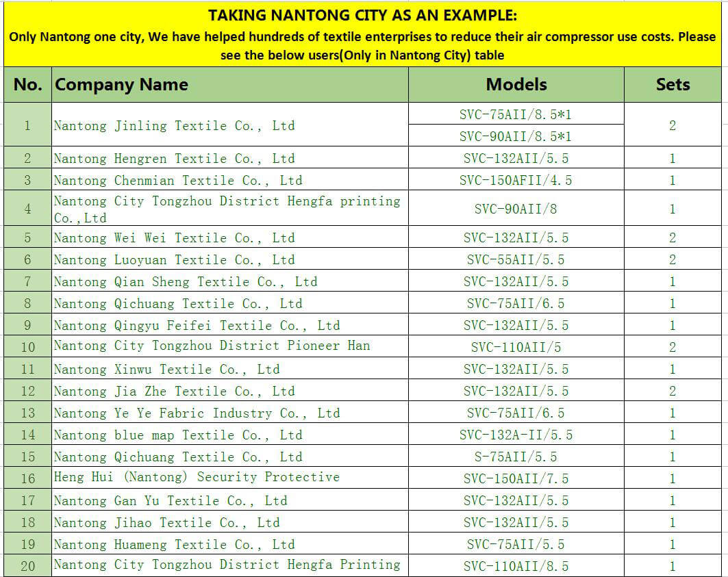Click the Sets value for Nantong Chenmian Textile
728x577 pixels.
[673, 179]
